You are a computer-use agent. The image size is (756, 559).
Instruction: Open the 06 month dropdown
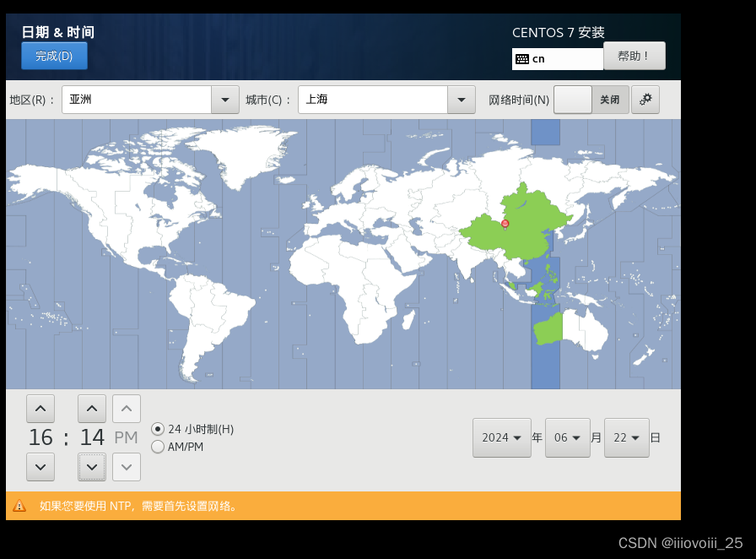click(x=568, y=438)
